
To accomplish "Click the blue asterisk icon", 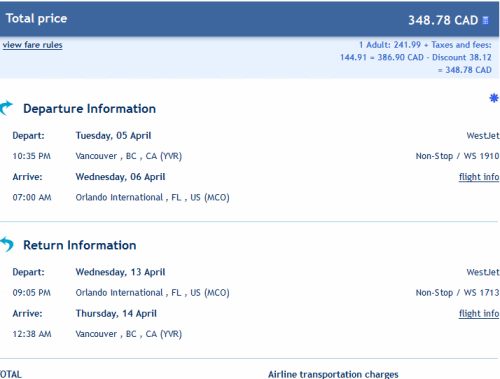I will coord(494,98).
